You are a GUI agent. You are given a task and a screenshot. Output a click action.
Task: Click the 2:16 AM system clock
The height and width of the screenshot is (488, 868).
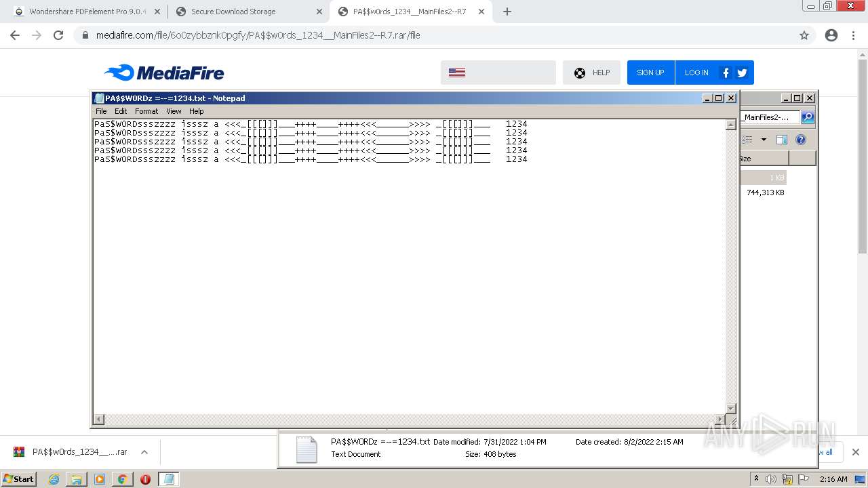click(833, 479)
